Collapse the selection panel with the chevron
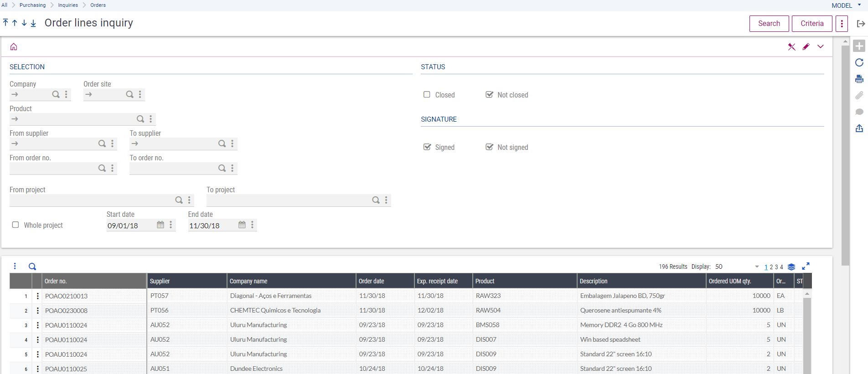 [821, 47]
